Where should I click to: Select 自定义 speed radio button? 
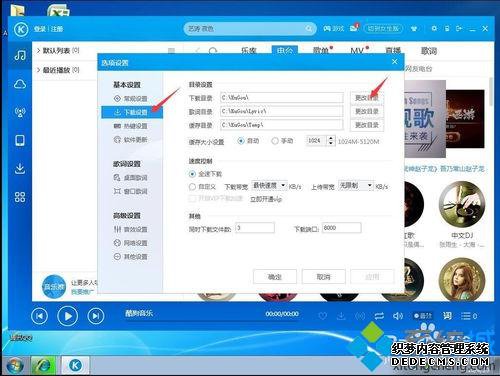click(x=192, y=187)
